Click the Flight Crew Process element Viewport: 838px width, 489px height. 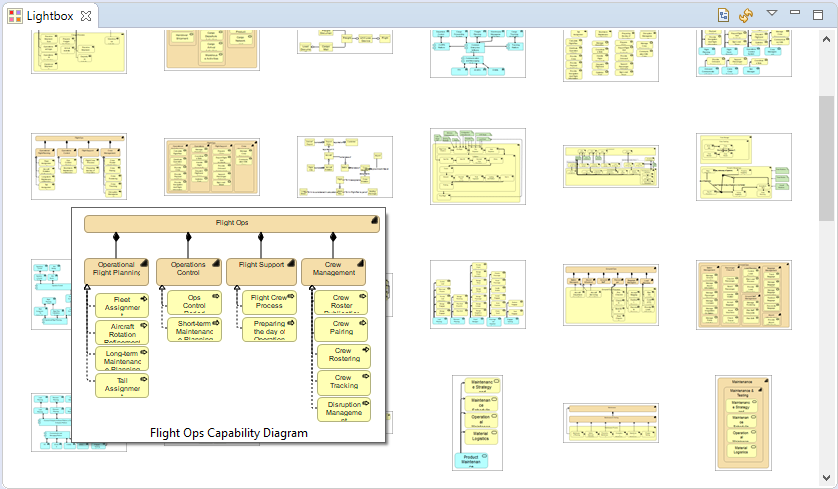pyautogui.click(x=269, y=302)
